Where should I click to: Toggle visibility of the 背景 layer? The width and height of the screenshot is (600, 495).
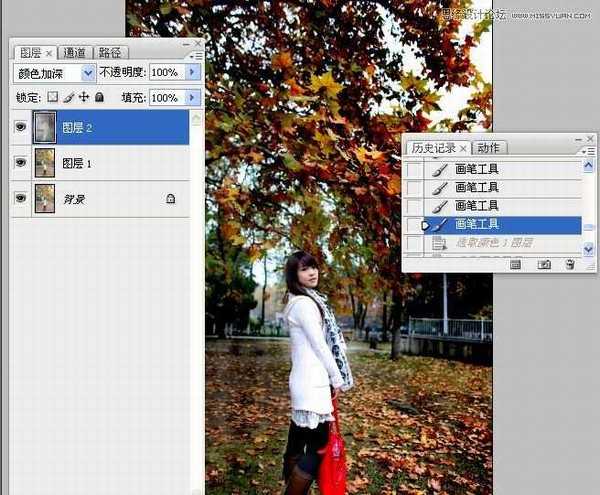21,198
